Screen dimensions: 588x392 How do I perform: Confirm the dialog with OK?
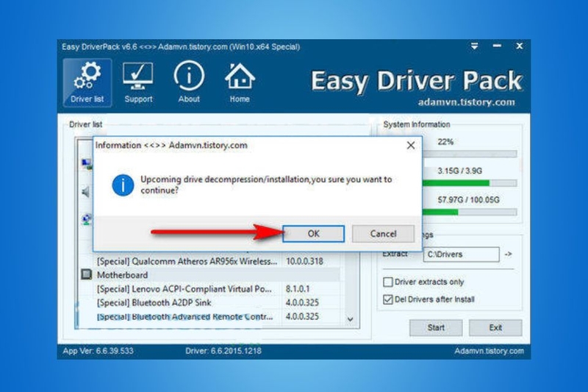(314, 234)
